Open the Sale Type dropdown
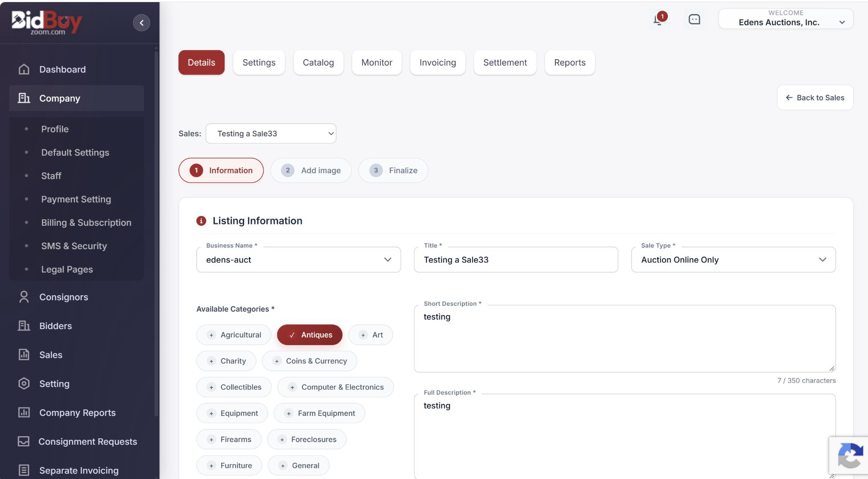Screen dimensions: 868x479 pos(733,260)
